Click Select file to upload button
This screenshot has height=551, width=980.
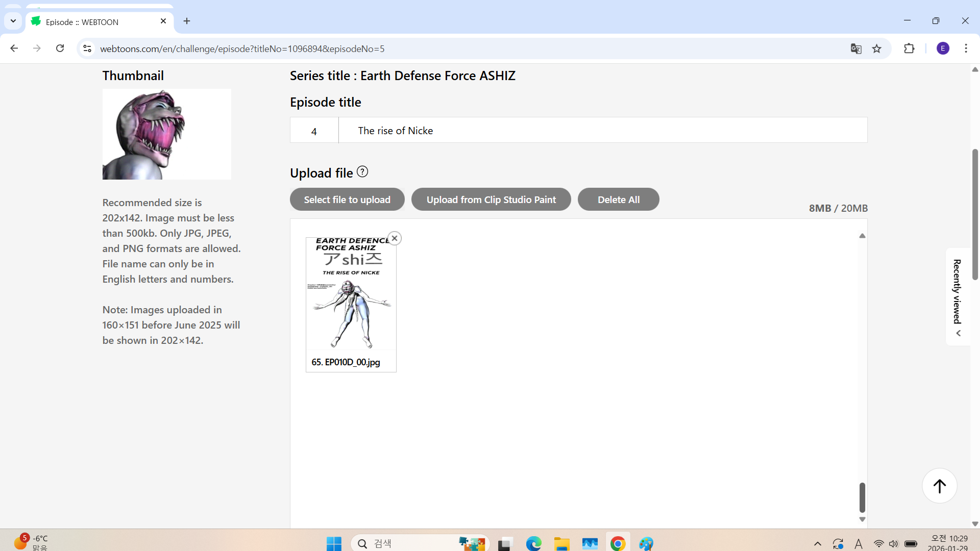point(347,199)
